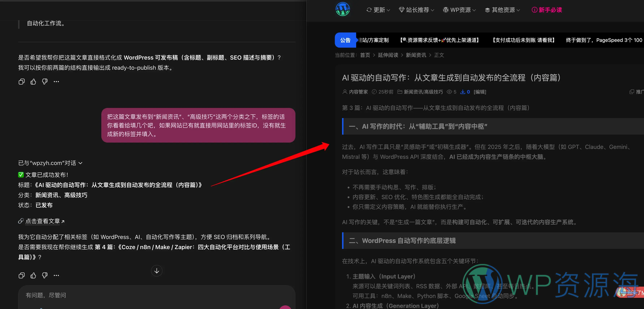The image size is (644, 309).
Task: Navigate to 首页 in the breadcrumb
Action: pyautogui.click(x=365, y=55)
